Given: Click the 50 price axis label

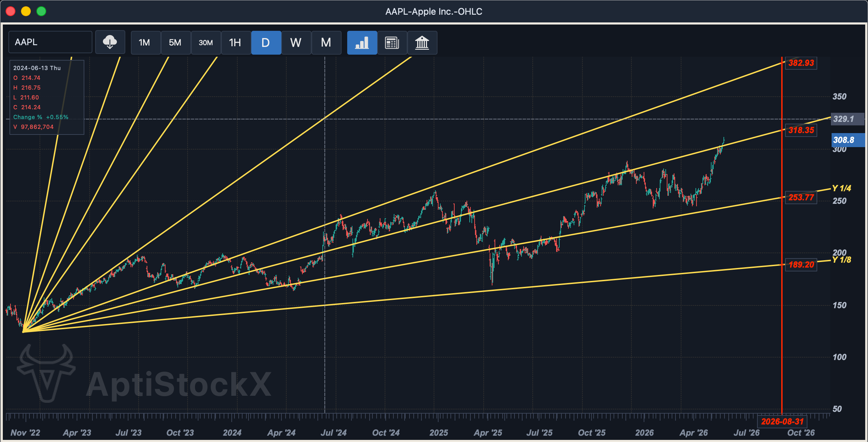Looking at the screenshot, I should (837, 409).
